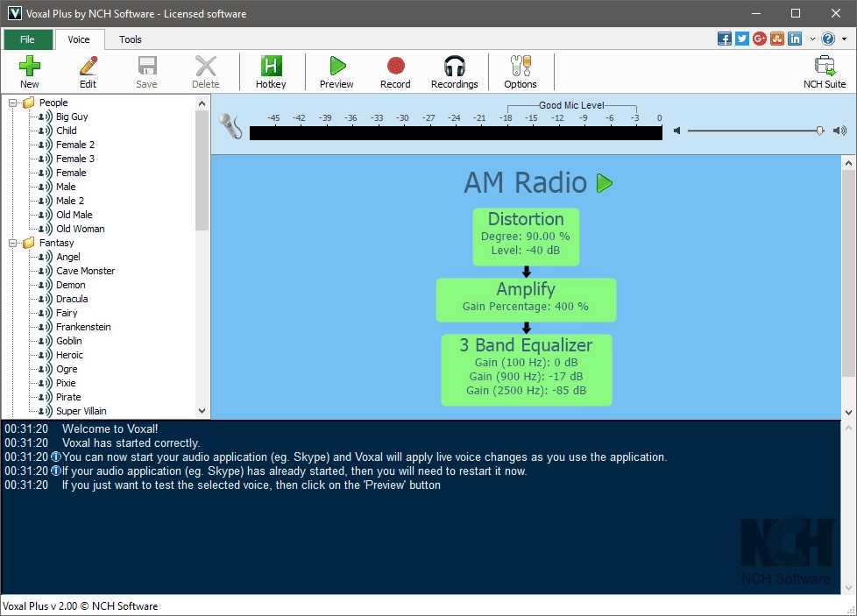Click the microphone icon beside level meter

pyautogui.click(x=230, y=125)
